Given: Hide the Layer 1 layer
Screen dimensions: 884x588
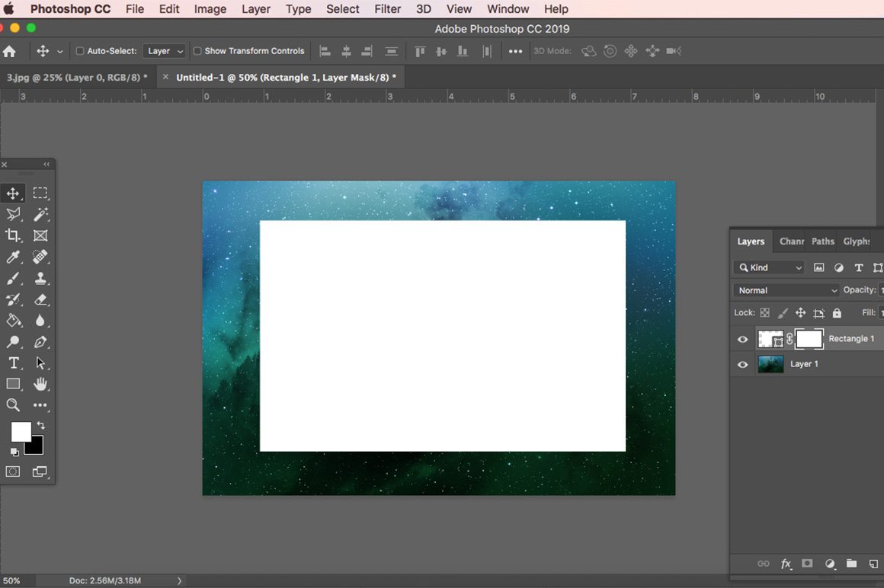Looking at the screenshot, I should click(742, 364).
